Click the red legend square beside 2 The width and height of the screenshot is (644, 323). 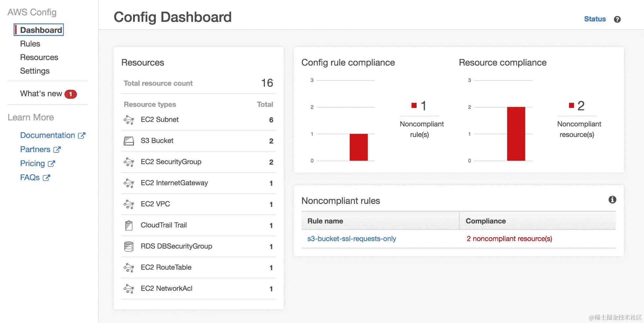[571, 105]
